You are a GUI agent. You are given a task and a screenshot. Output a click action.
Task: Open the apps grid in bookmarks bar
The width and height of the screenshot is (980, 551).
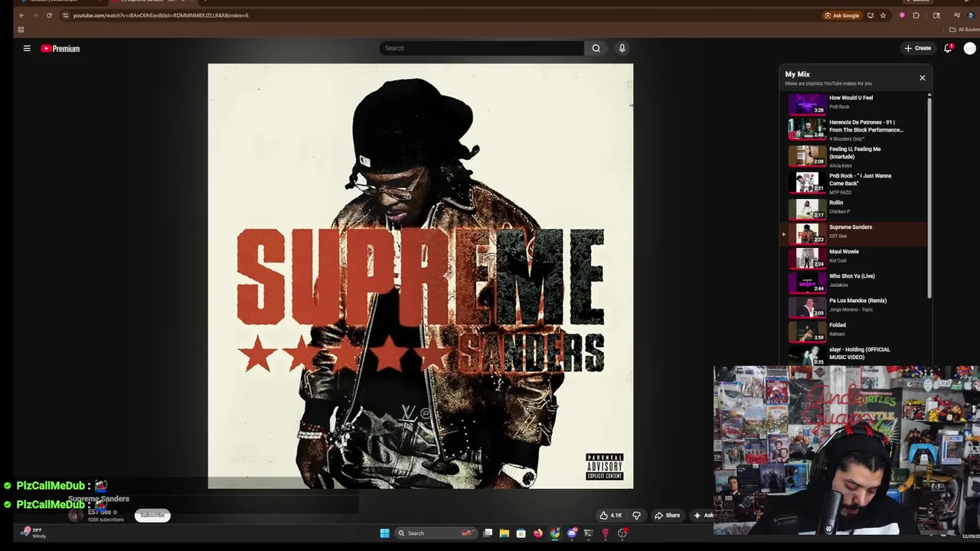point(21,30)
